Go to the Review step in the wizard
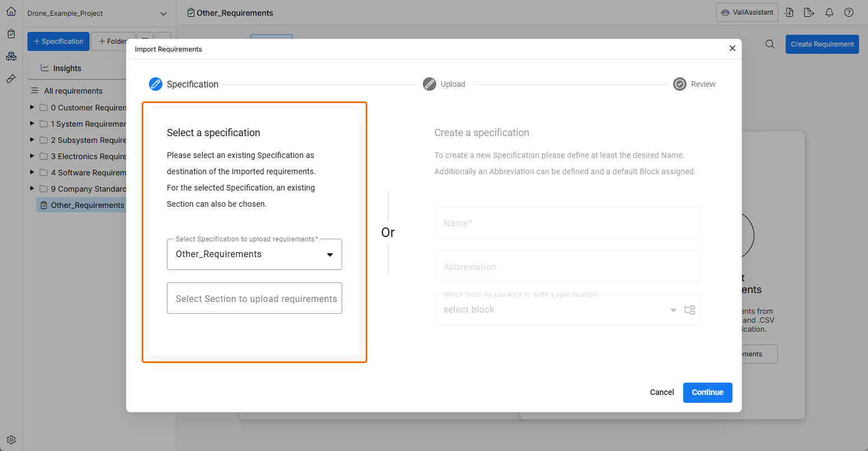This screenshot has width=868, height=451. 694,84
